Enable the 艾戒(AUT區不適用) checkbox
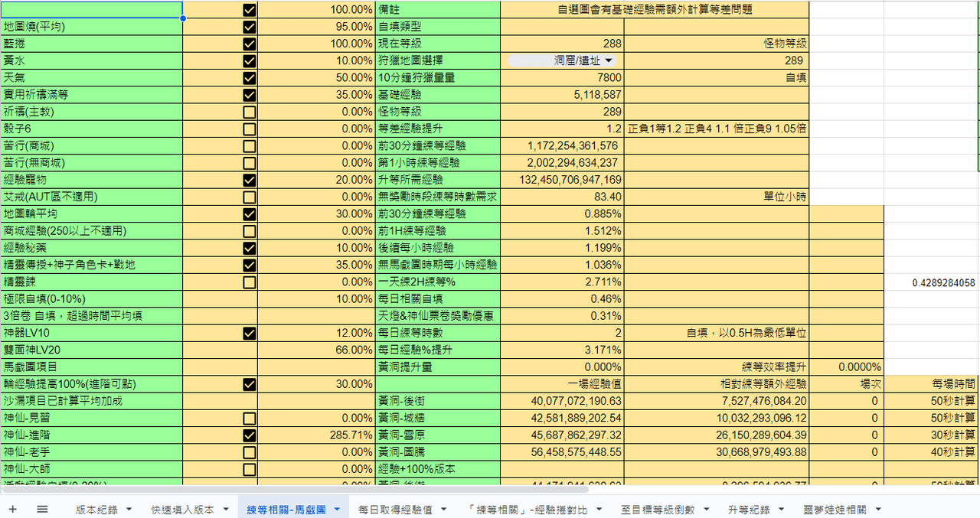The height and width of the screenshot is (518, 980). click(249, 197)
